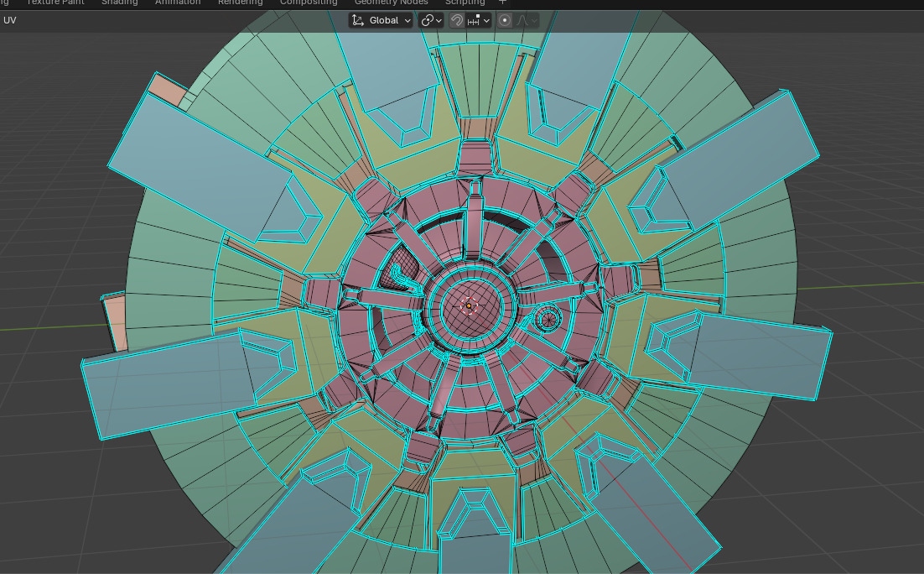
Task: Open the Global transform orientation dropdown
Action: [x=382, y=20]
